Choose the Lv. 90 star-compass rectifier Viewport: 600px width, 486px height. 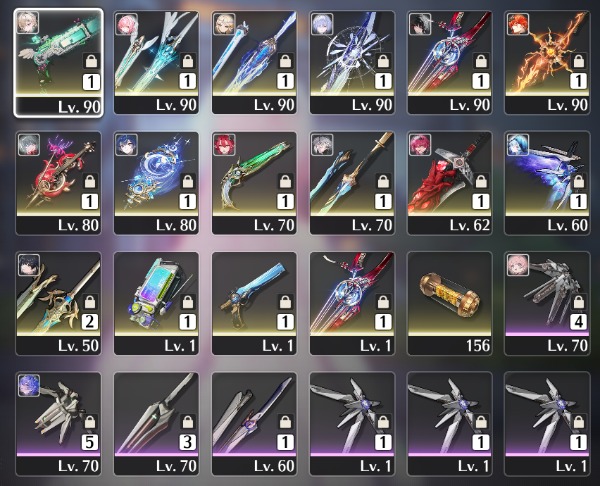click(352, 62)
